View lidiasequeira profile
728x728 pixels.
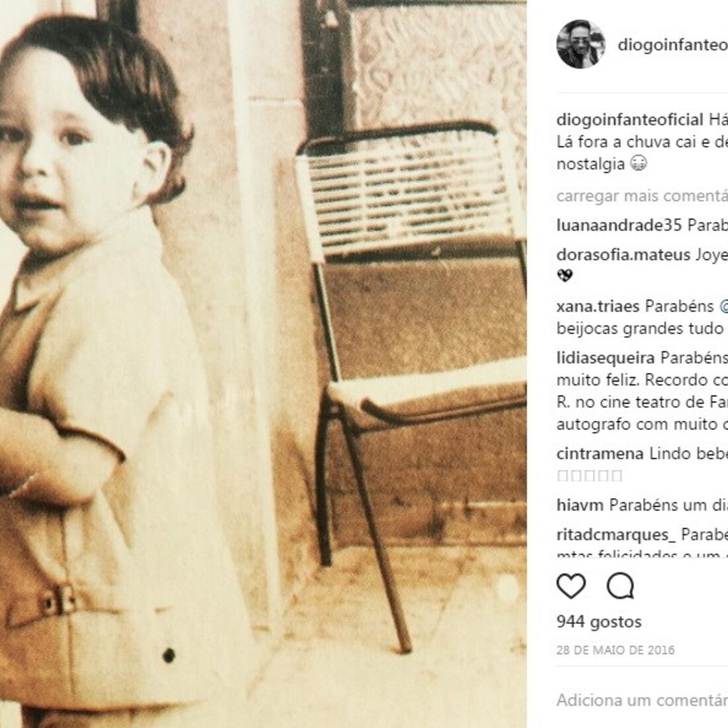tap(606, 358)
